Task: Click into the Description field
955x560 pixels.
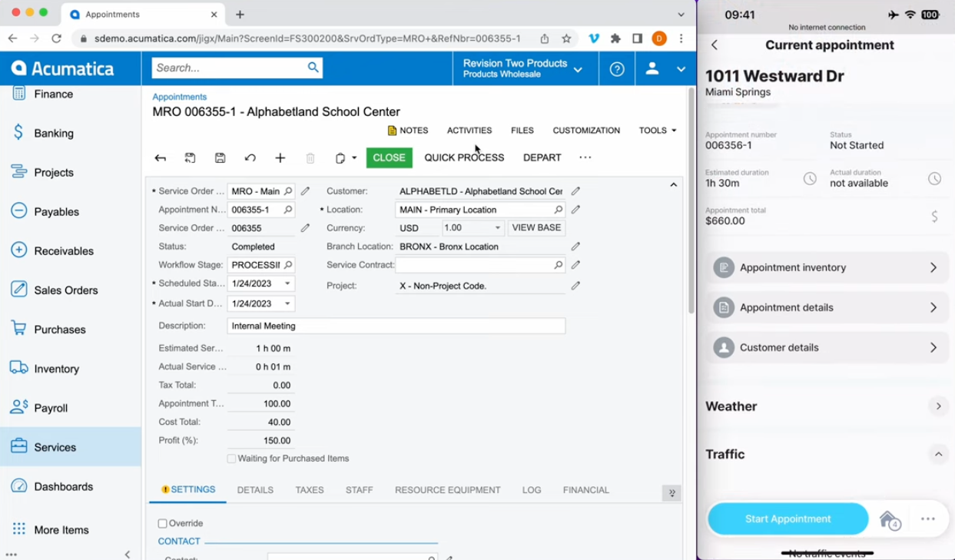Action: (x=396, y=326)
